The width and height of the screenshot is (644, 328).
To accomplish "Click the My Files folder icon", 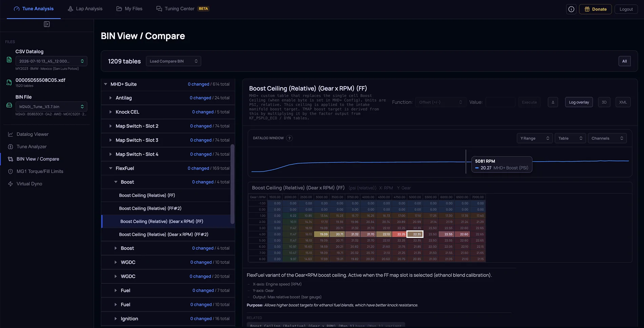I will [x=119, y=9].
